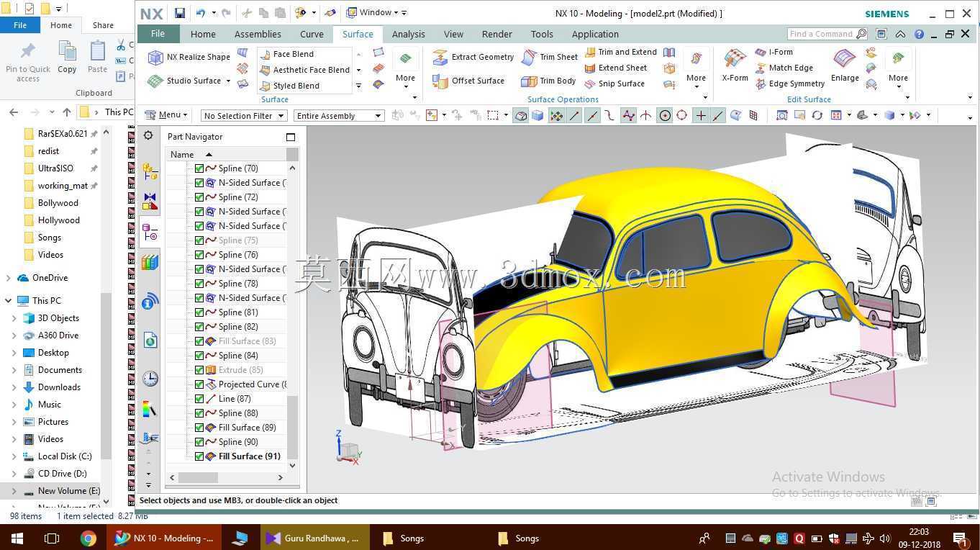
Task: Save the part with the floppy icon
Action: (180, 13)
